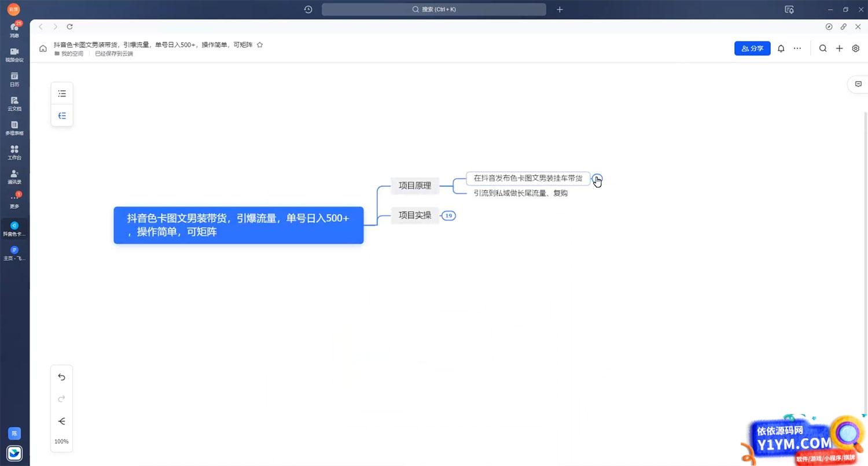Open the comments panel icon on right edge
This screenshot has width=868, height=466.
pos(858,84)
